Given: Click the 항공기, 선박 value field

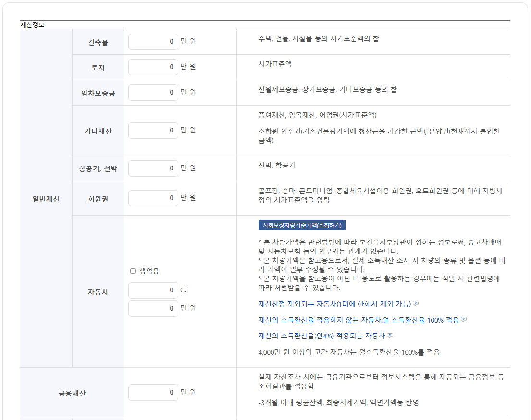Looking at the screenshot, I should click(x=153, y=168).
